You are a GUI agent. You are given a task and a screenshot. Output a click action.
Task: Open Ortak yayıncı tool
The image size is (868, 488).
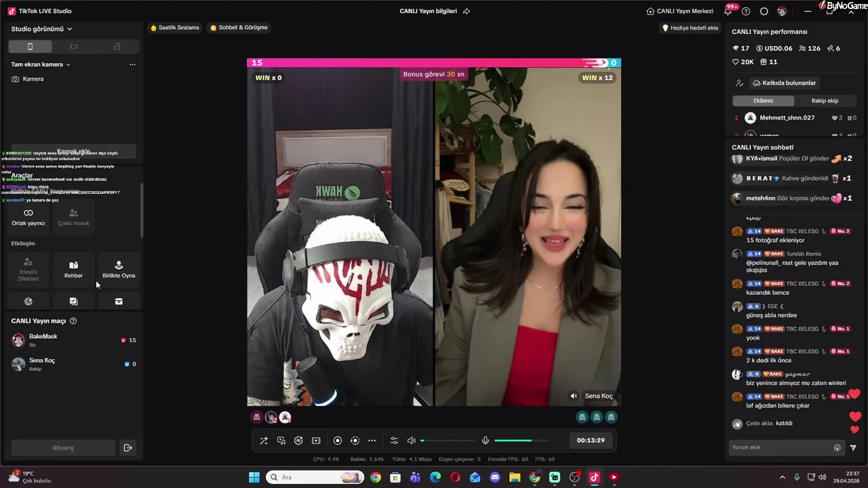(x=28, y=217)
